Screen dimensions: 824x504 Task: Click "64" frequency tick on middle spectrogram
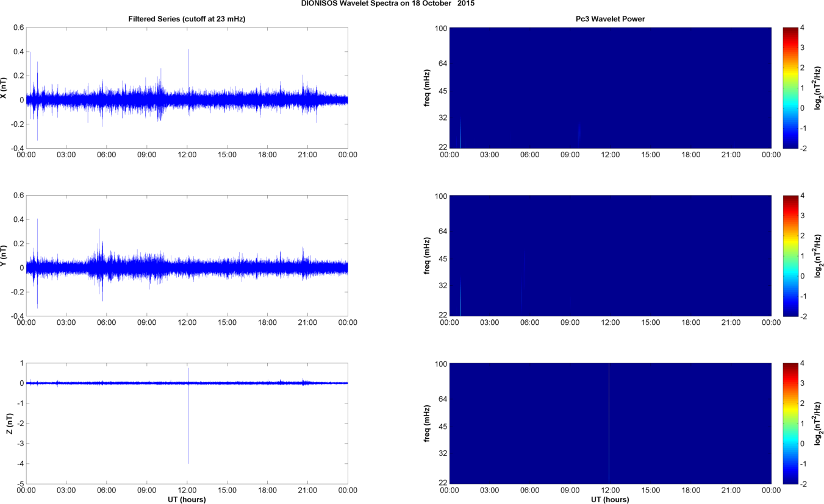[443, 232]
